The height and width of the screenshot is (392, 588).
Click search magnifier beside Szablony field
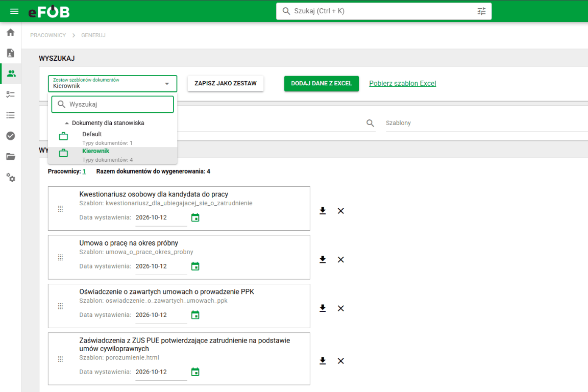click(370, 123)
